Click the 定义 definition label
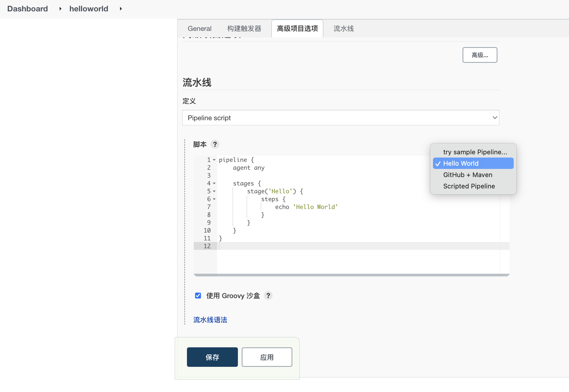This screenshot has width=569, height=392. point(189,101)
